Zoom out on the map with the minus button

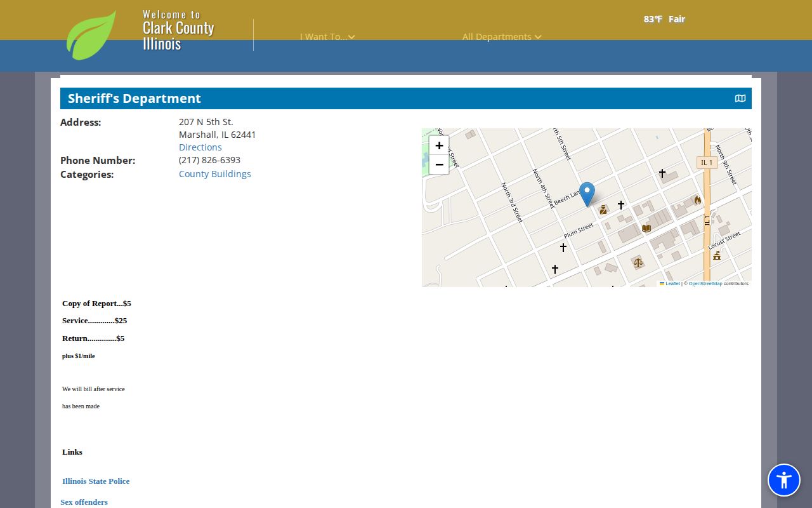click(439, 164)
